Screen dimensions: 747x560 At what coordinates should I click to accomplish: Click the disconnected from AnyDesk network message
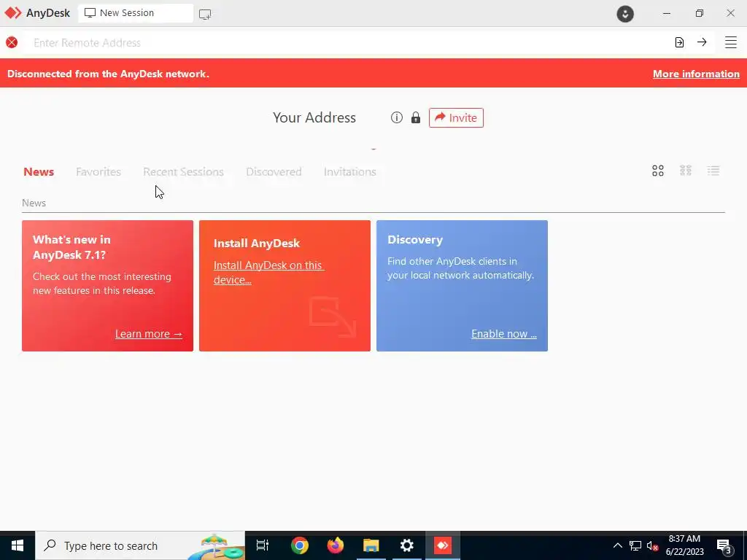tap(108, 74)
